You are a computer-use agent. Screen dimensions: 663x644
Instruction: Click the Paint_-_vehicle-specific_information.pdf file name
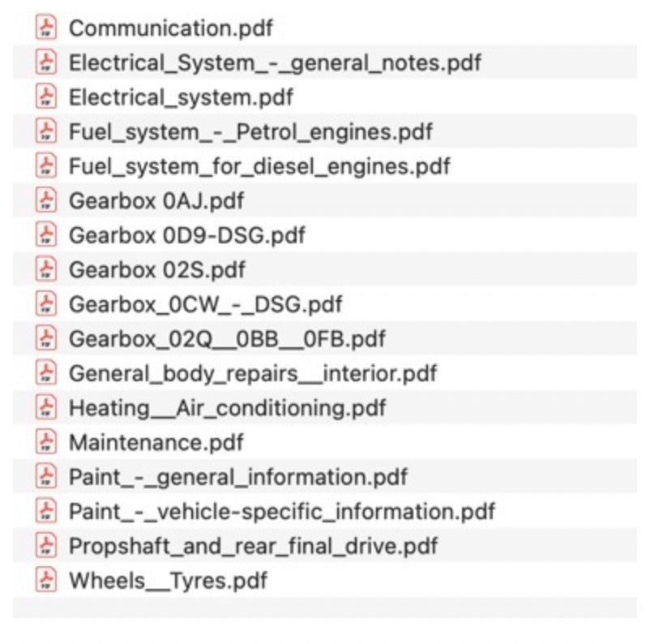281,511
